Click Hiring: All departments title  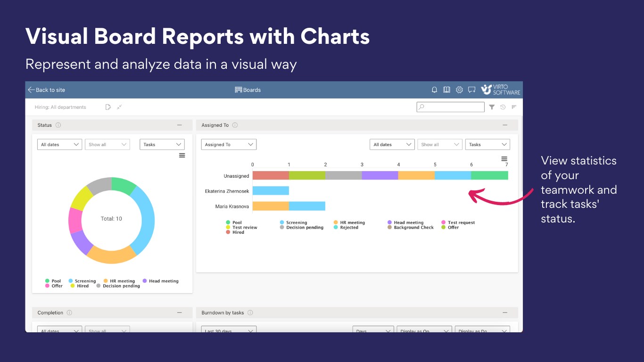60,107
